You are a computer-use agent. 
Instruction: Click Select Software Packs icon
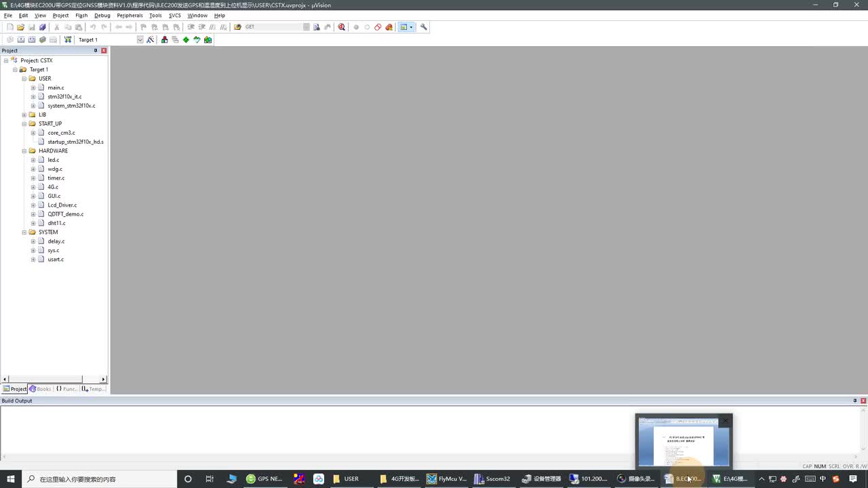click(197, 39)
